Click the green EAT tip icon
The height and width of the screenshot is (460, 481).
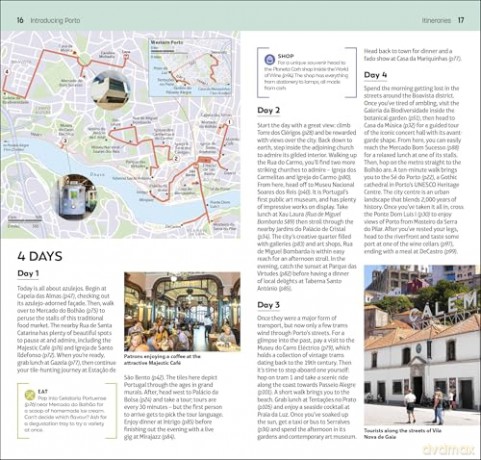[x=30, y=395]
